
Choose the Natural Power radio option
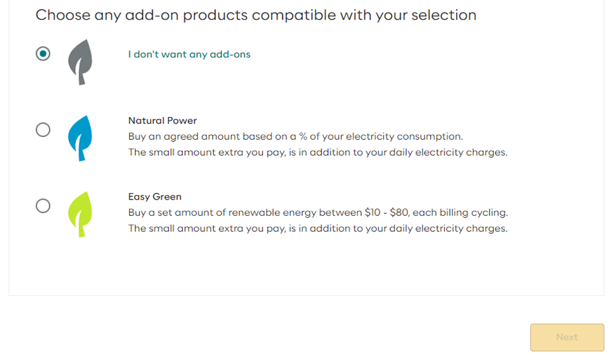tap(43, 130)
